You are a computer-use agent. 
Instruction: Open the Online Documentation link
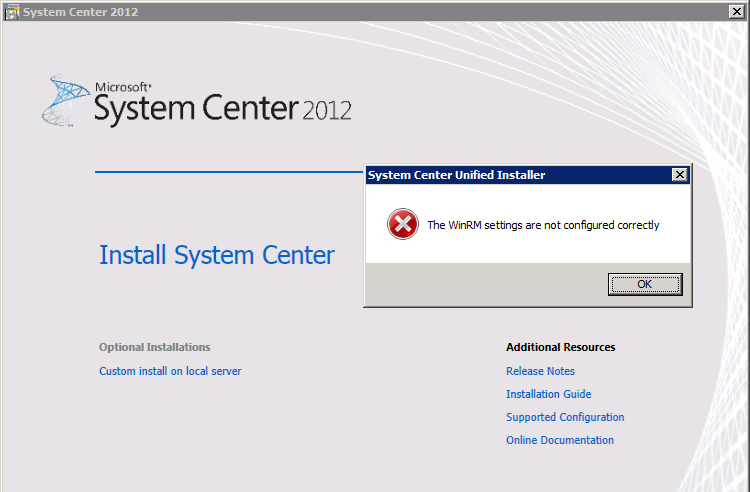tap(560, 440)
